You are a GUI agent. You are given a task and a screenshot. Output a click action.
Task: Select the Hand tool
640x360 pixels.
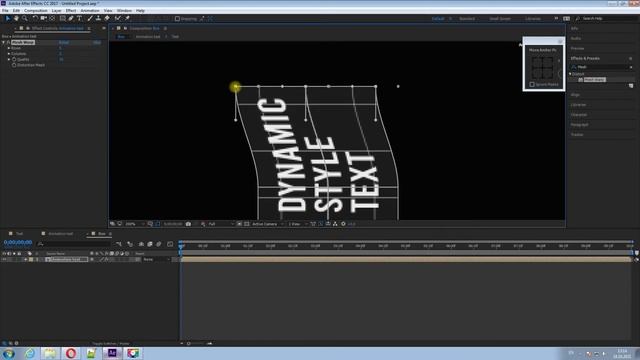[16, 18]
